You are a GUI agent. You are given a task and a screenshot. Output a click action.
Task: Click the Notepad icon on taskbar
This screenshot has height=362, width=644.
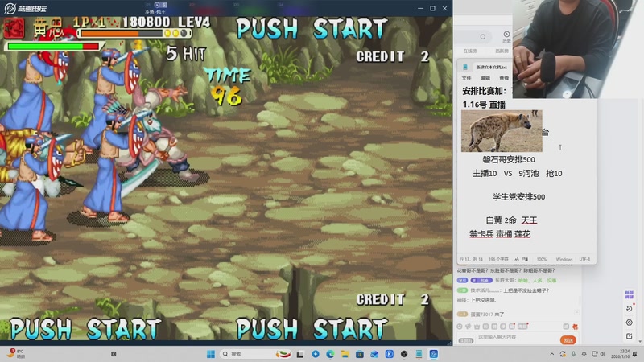click(x=419, y=354)
